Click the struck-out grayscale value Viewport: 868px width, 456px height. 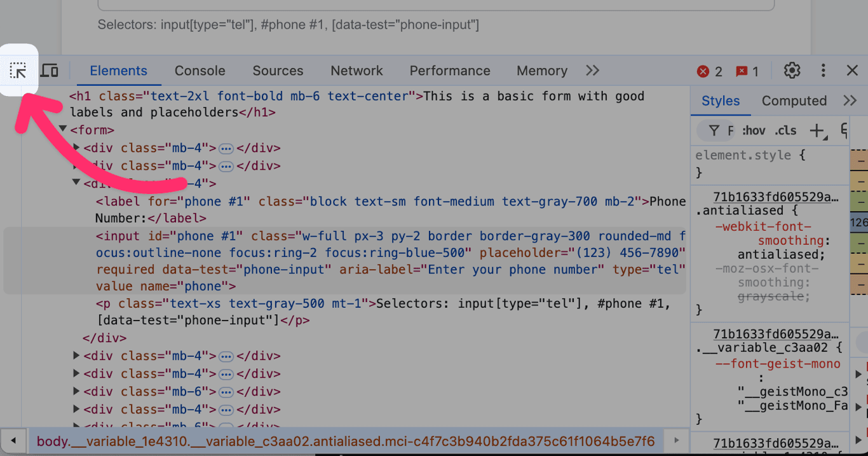pyautogui.click(x=772, y=296)
